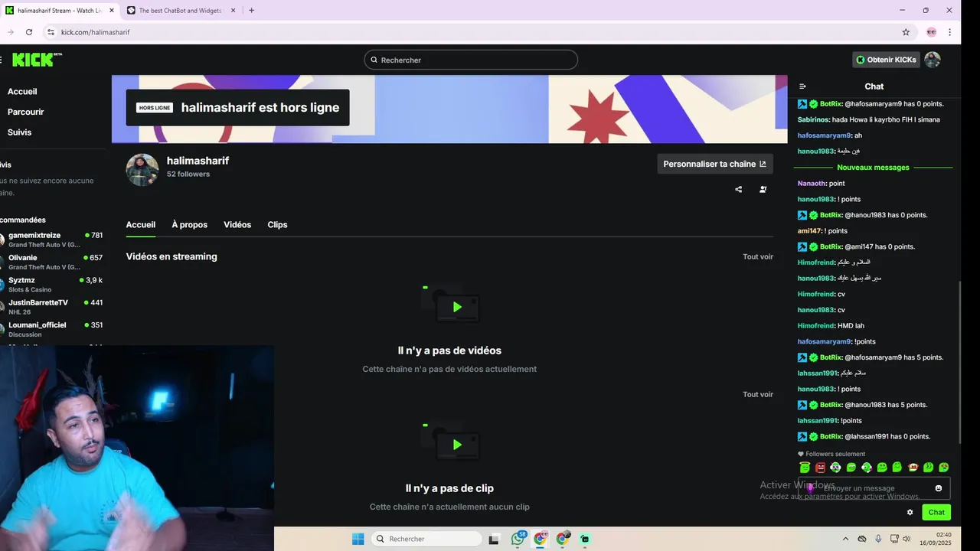Open Loumani_officiel recommended channel

click(52, 329)
